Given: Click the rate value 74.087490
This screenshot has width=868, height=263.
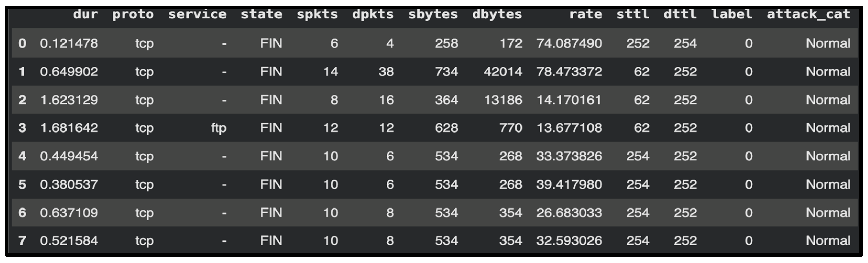Looking at the screenshot, I should (569, 43).
